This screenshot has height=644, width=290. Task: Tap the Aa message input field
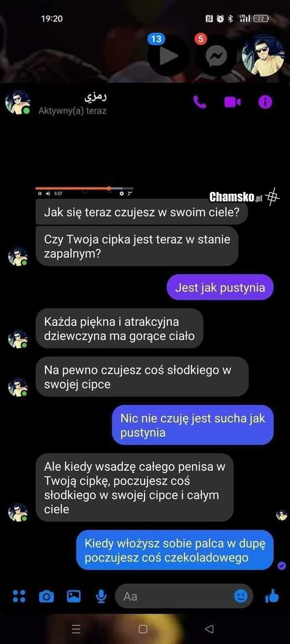[x=184, y=596]
